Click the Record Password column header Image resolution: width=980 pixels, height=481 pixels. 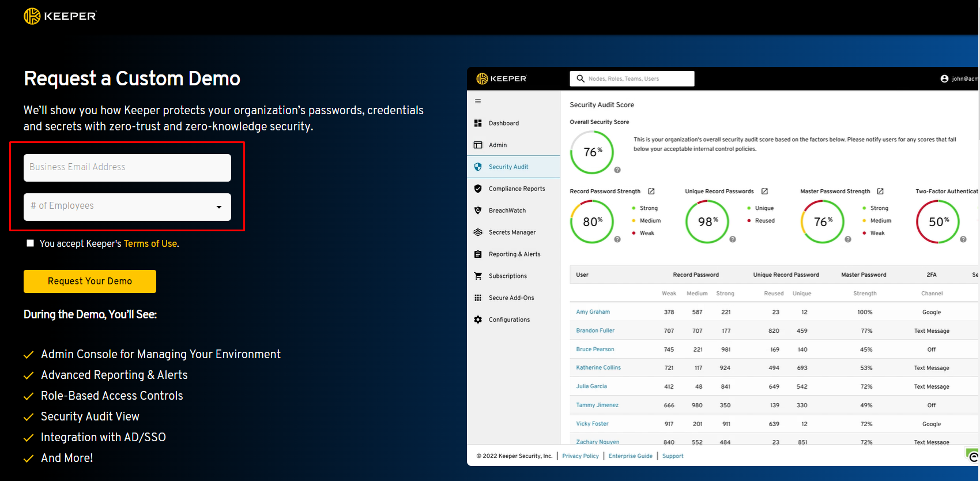[696, 275]
